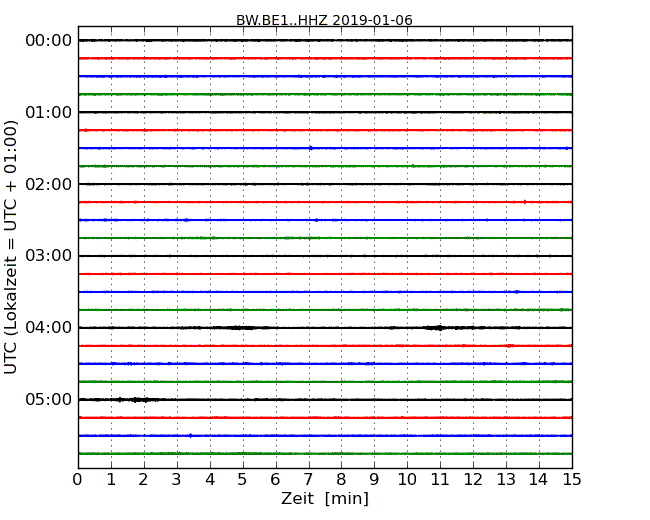Click x-axis tick label 6
The height and width of the screenshot is (520, 650).
(276, 480)
